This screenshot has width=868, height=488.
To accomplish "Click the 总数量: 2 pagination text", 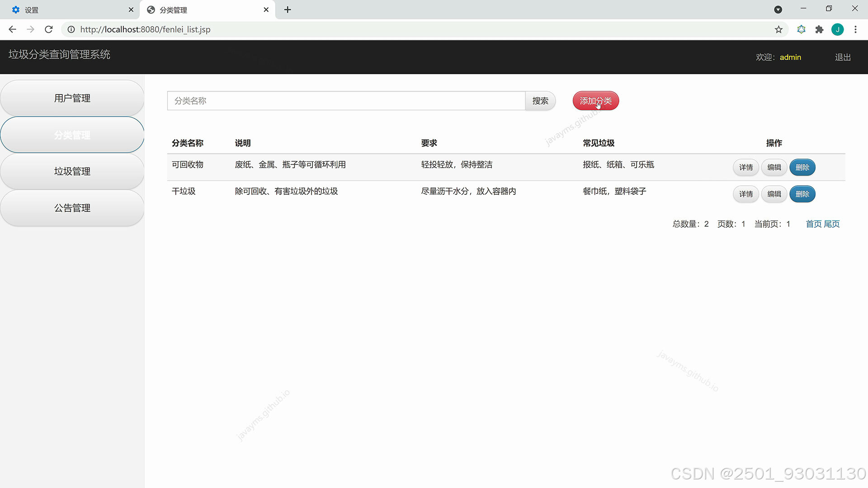I will 690,224.
